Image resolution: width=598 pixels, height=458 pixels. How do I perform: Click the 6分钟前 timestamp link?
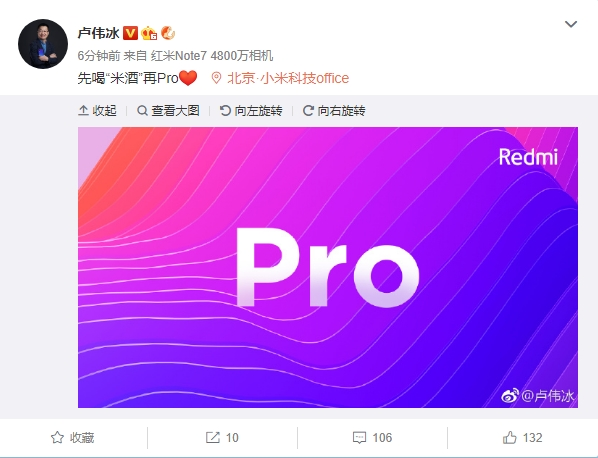pos(99,56)
